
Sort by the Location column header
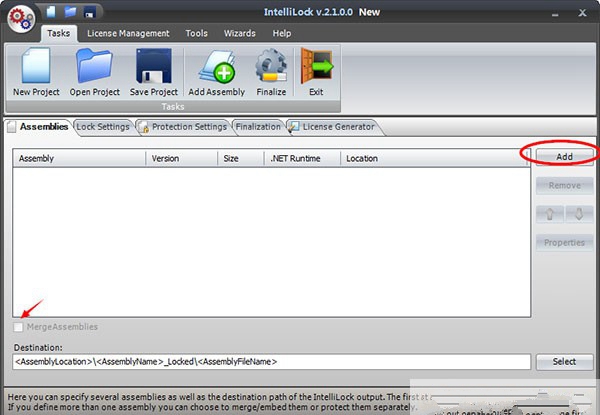pos(433,158)
